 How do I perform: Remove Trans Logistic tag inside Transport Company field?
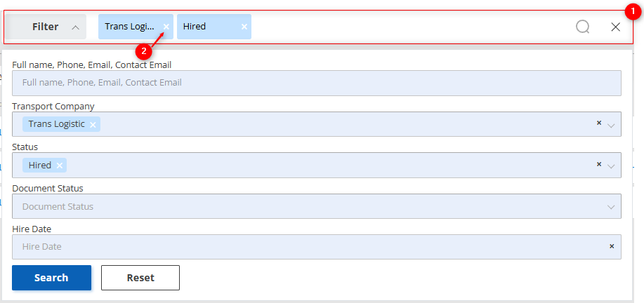(x=93, y=125)
